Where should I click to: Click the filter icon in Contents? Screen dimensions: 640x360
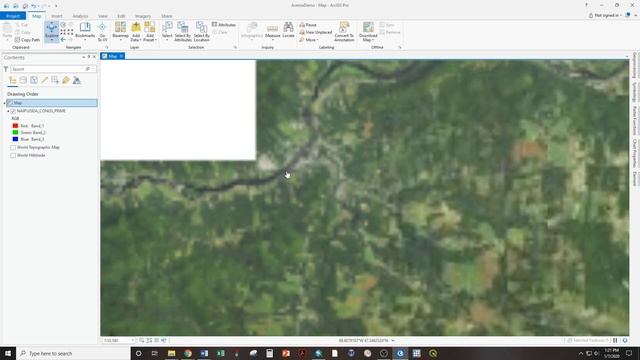tap(6, 69)
